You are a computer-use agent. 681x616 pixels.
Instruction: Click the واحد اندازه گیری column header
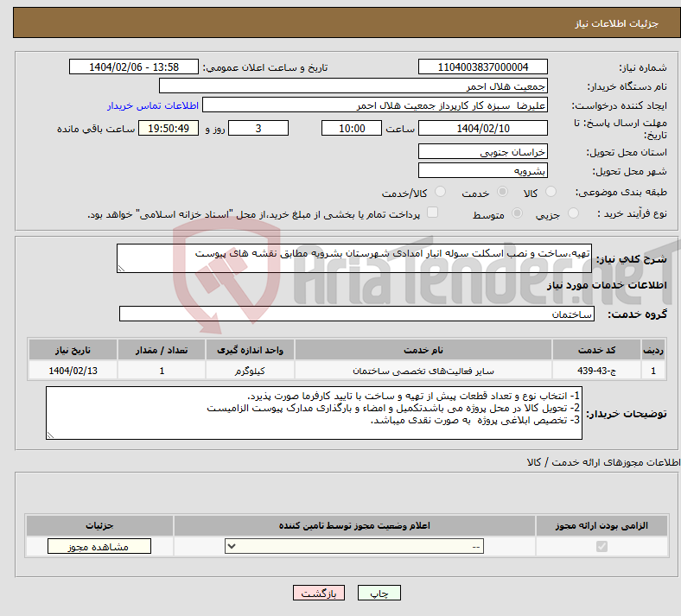250,350
